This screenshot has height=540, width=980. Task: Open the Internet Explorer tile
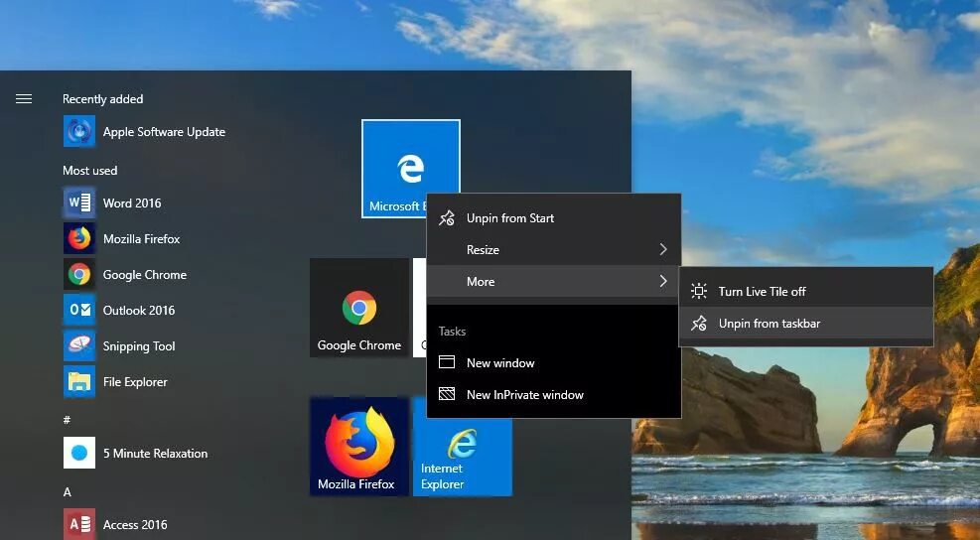pyautogui.click(x=463, y=459)
